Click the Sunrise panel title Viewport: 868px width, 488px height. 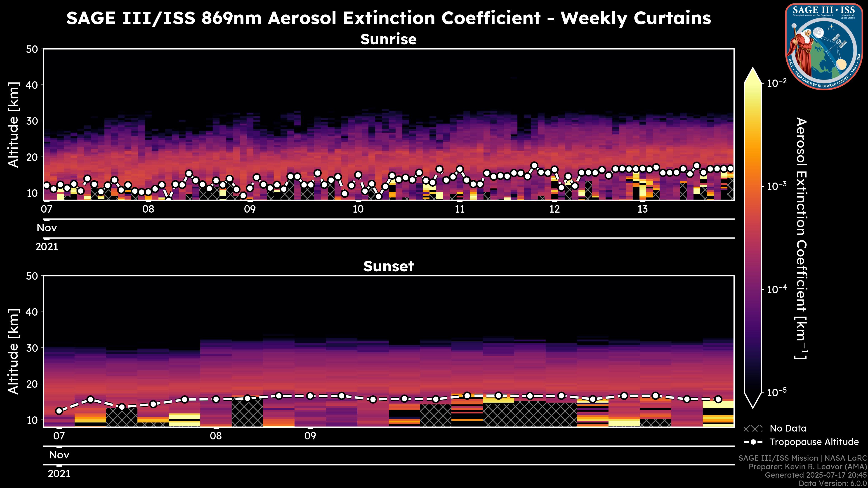point(388,39)
